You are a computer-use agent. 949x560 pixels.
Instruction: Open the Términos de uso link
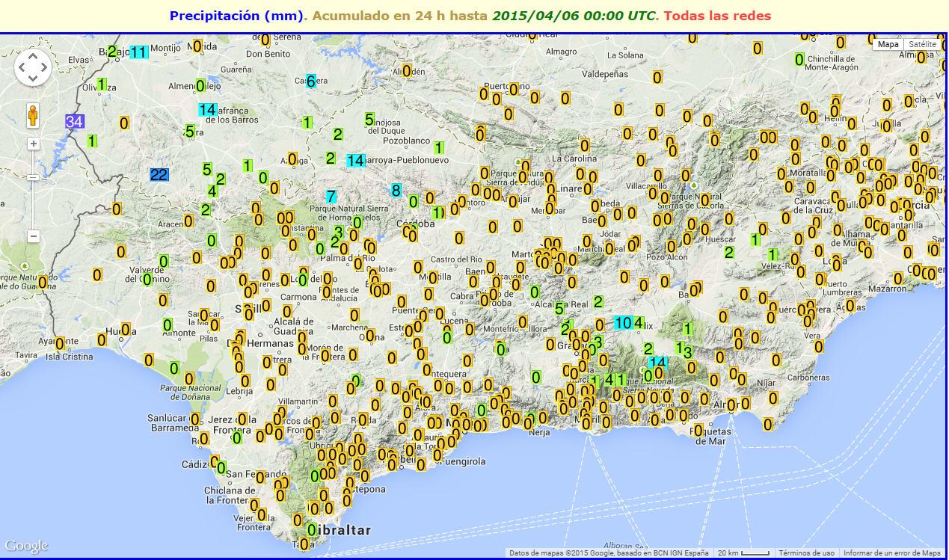pyautogui.click(x=806, y=553)
